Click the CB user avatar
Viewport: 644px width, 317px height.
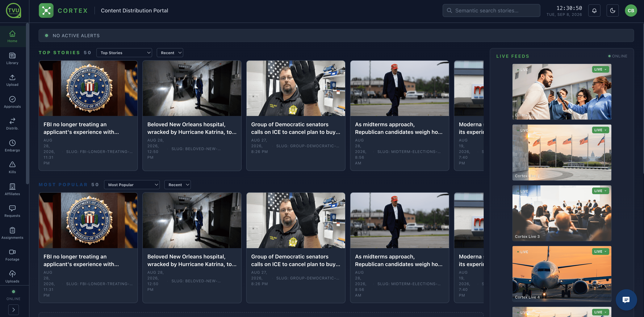pyautogui.click(x=631, y=10)
